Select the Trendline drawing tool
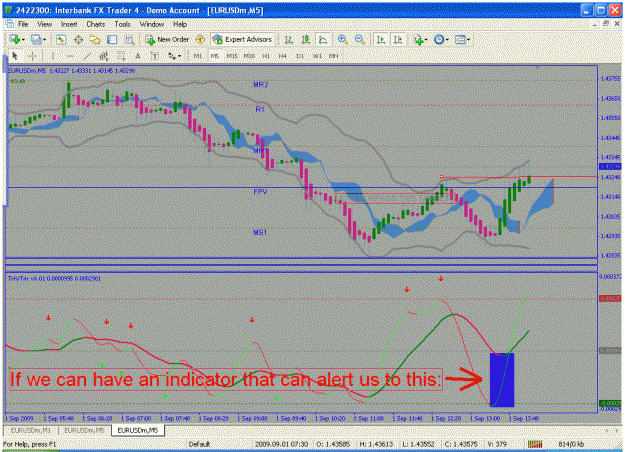 coord(87,56)
